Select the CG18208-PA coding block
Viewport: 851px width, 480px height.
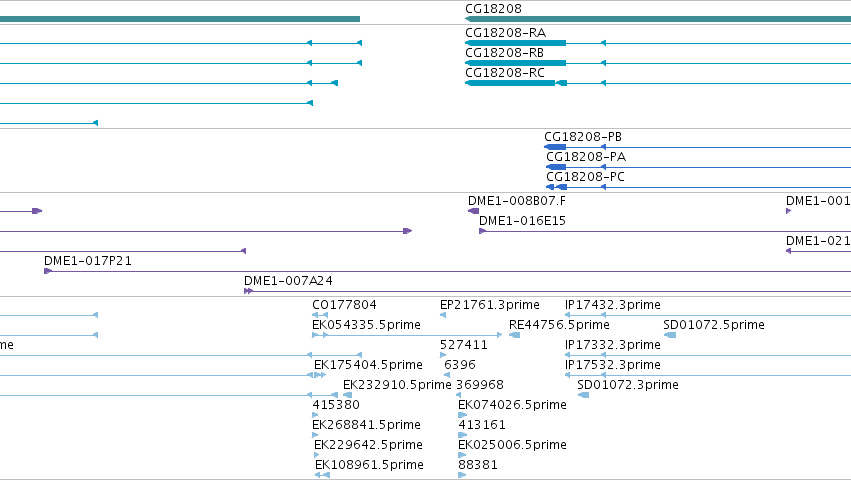pos(556,167)
